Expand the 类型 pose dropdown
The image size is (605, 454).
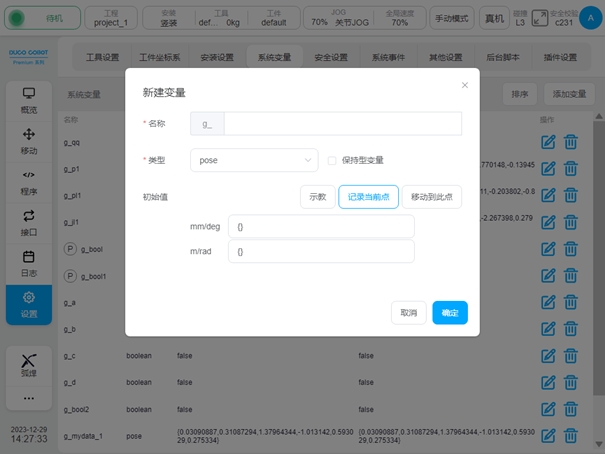pyautogui.click(x=255, y=160)
